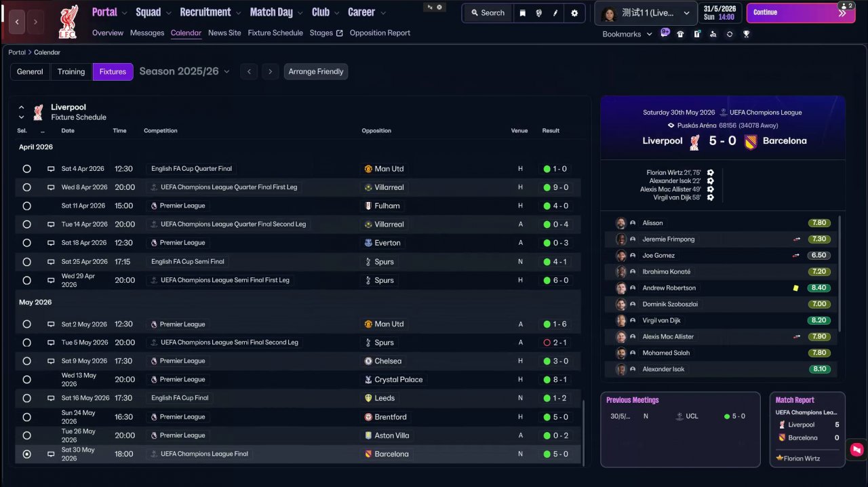
Task: Click the Search field
Action: 488,13
